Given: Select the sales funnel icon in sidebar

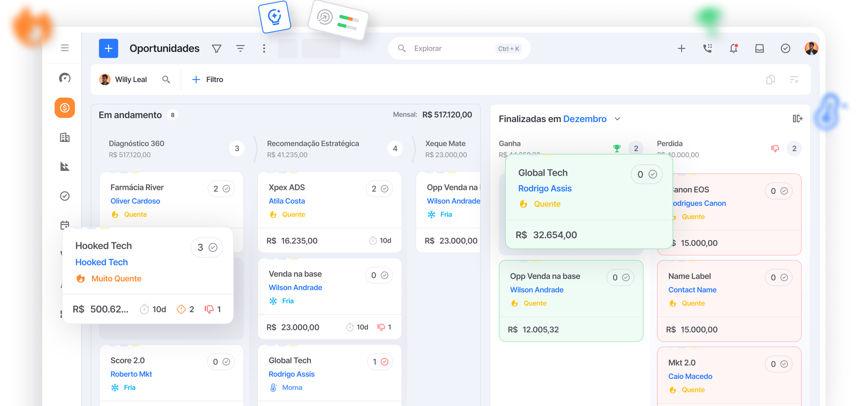Looking at the screenshot, I should click(x=64, y=167).
